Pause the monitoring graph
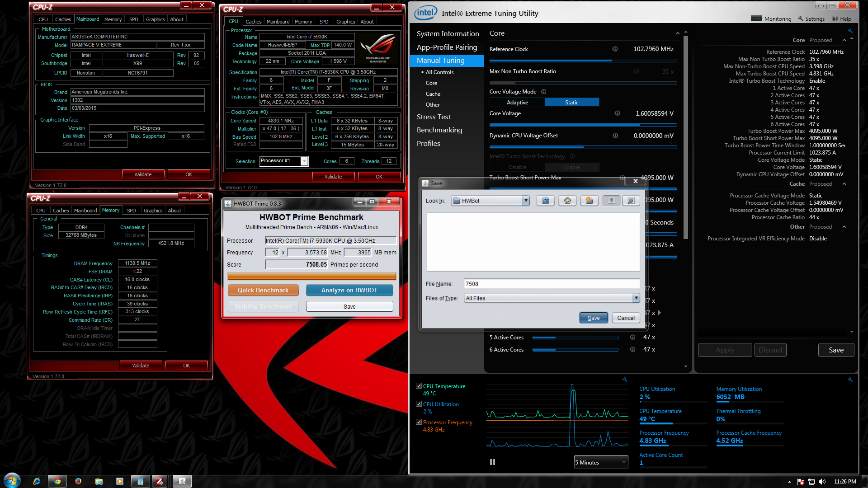Viewport: 868px width, 488px height. (492, 462)
